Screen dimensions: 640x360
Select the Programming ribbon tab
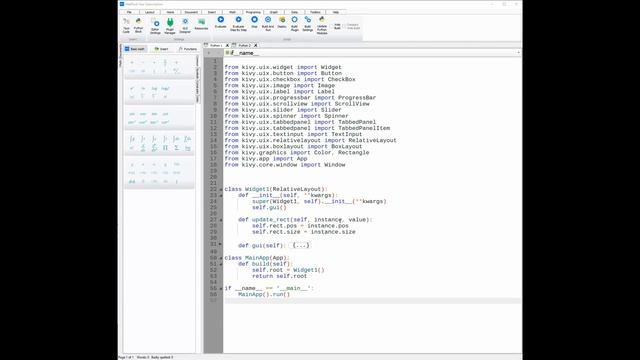click(253, 12)
